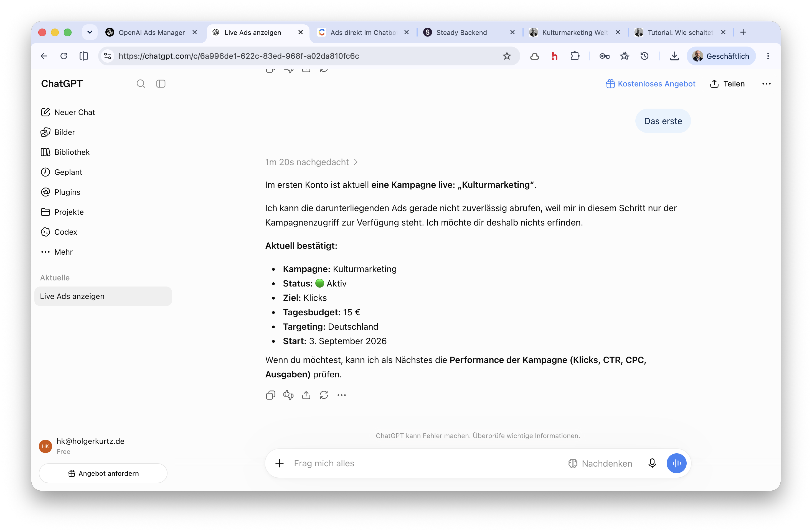
Task: Open Bibliothek in the sidebar
Action: 103,152
